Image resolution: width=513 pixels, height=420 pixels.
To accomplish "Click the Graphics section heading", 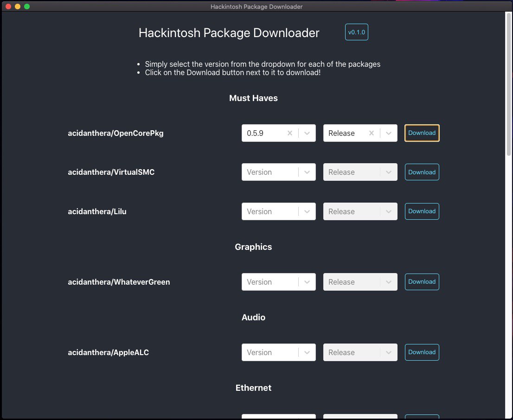I will [253, 247].
